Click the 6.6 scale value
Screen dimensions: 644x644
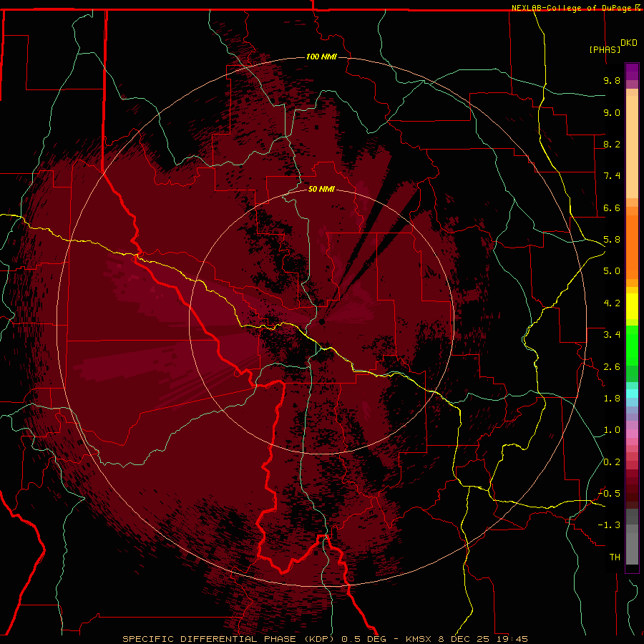pyautogui.click(x=612, y=208)
